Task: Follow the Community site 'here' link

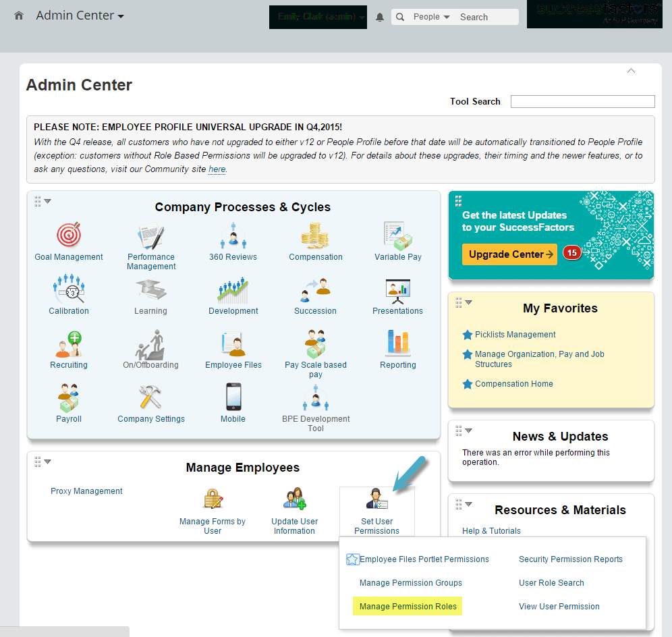Action: (x=217, y=169)
